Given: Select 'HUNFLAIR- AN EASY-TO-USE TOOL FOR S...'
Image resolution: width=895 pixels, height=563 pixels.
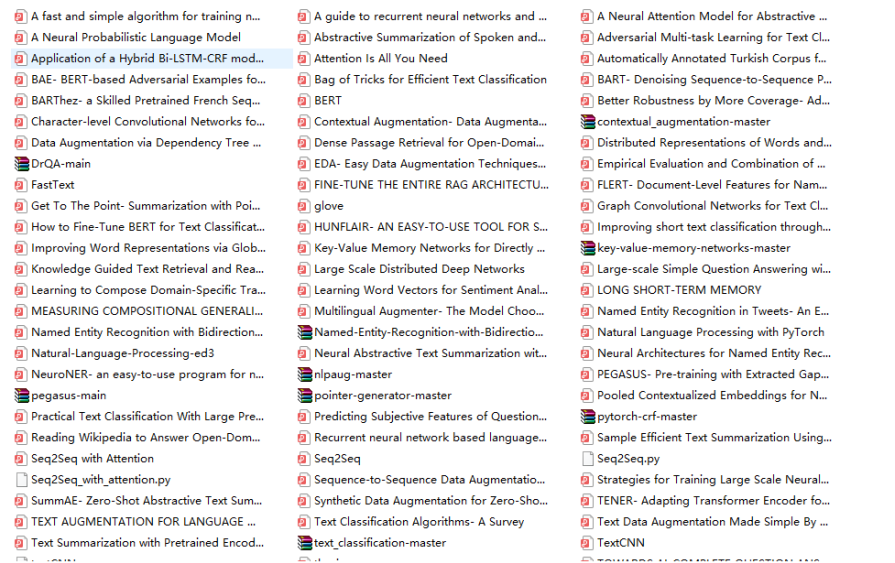Looking at the screenshot, I should pyautogui.click(x=430, y=227).
